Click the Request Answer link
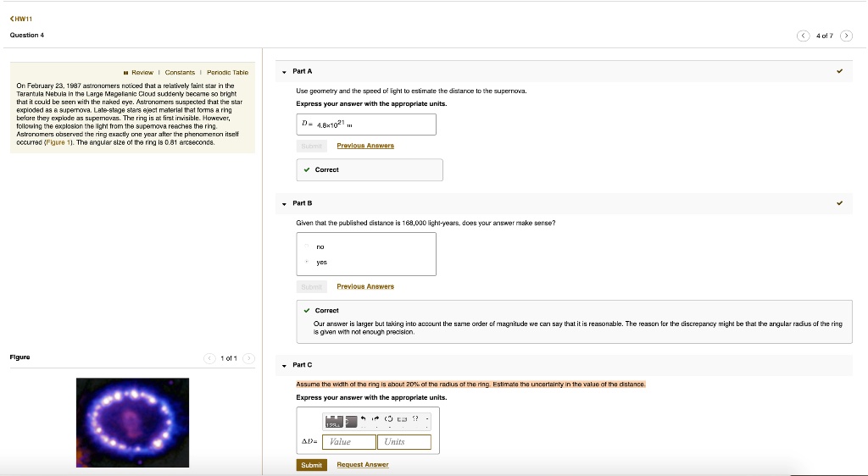 pyautogui.click(x=362, y=465)
